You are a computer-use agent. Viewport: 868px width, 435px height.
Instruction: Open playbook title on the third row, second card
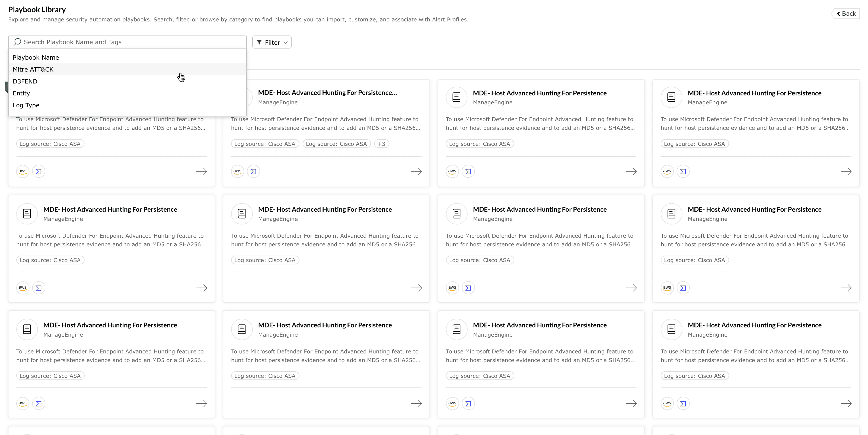pyautogui.click(x=325, y=325)
